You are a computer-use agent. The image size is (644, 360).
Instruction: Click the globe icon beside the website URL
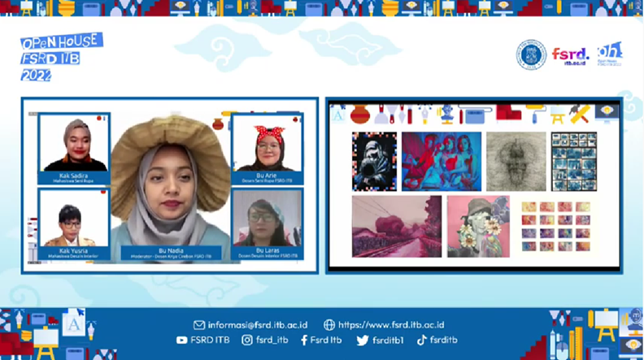click(329, 324)
